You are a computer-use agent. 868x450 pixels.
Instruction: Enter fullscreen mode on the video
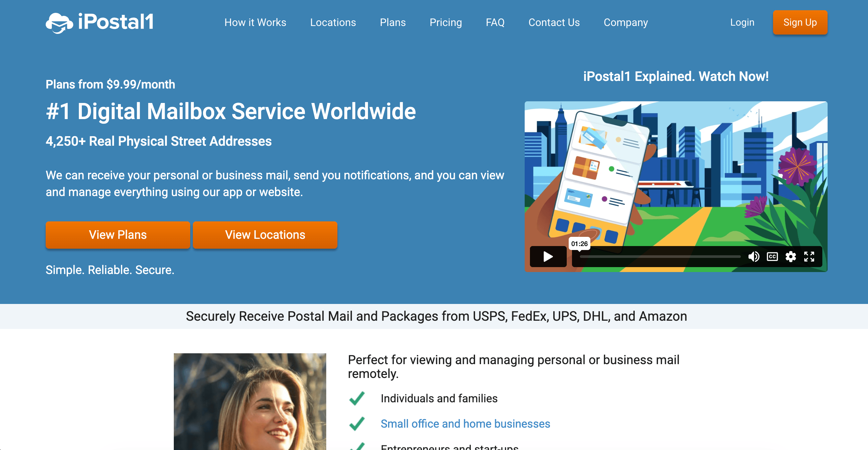point(809,257)
